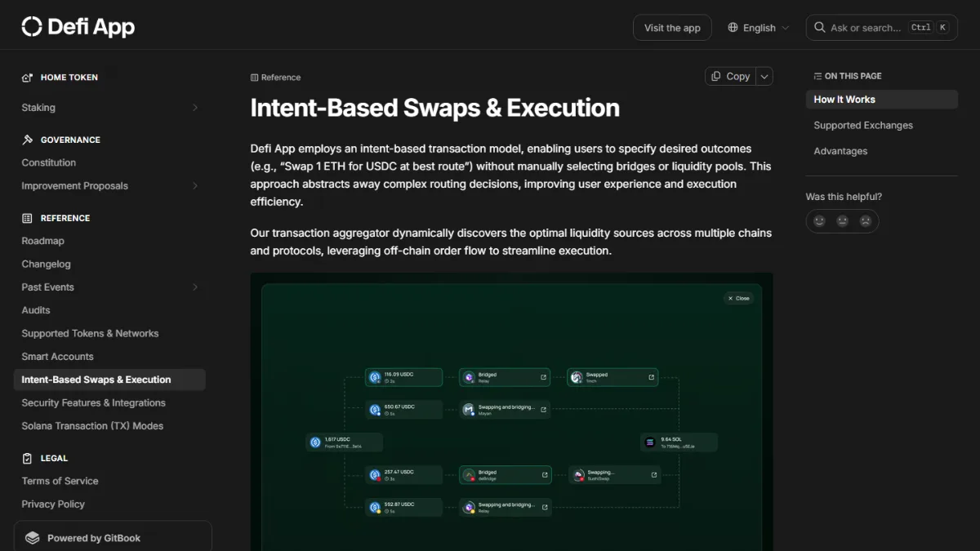Rate the page with the neutral face
Viewport: 980px width, 551px height.
(x=842, y=221)
